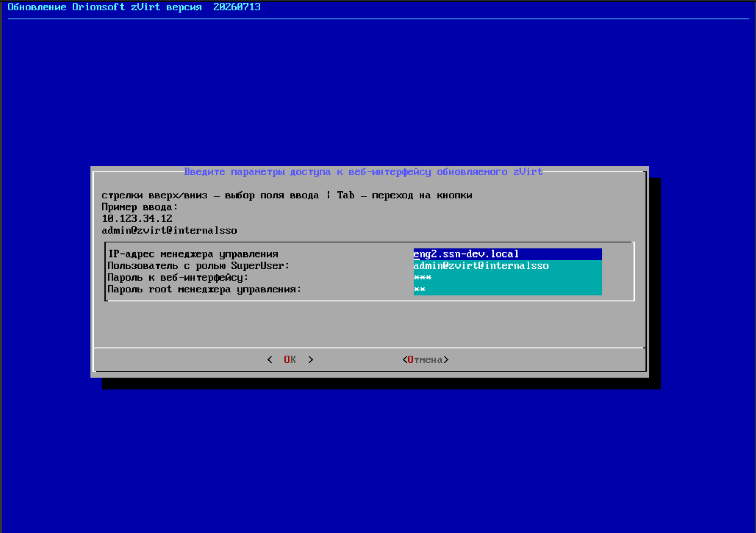756x533 pixels.
Task: Cancel with the Отмена button
Action: pyautogui.click(x=425, y=360)
